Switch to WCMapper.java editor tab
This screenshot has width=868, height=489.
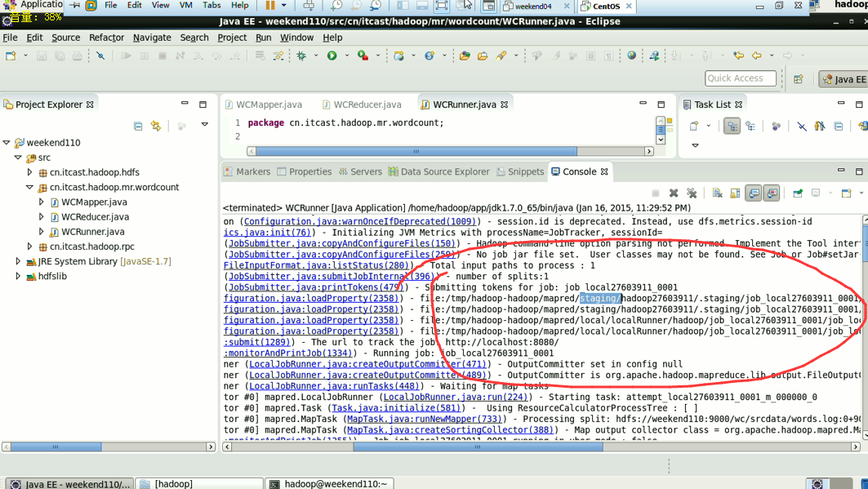click(x=264, y=104)
